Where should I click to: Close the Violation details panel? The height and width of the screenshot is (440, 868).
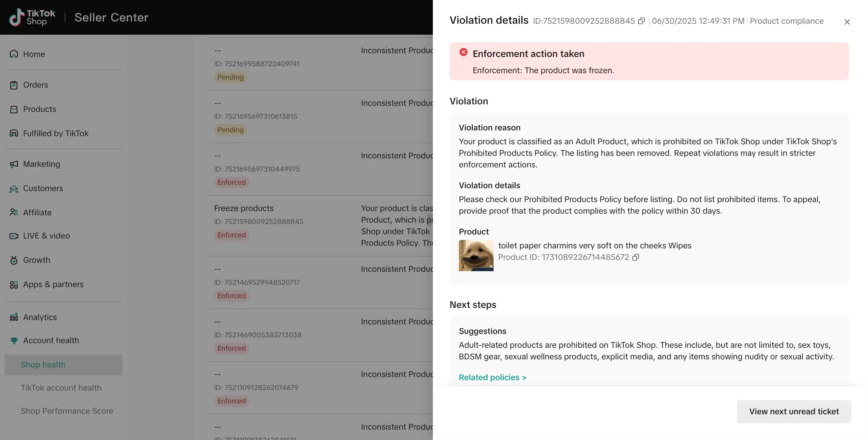point(847,22)
